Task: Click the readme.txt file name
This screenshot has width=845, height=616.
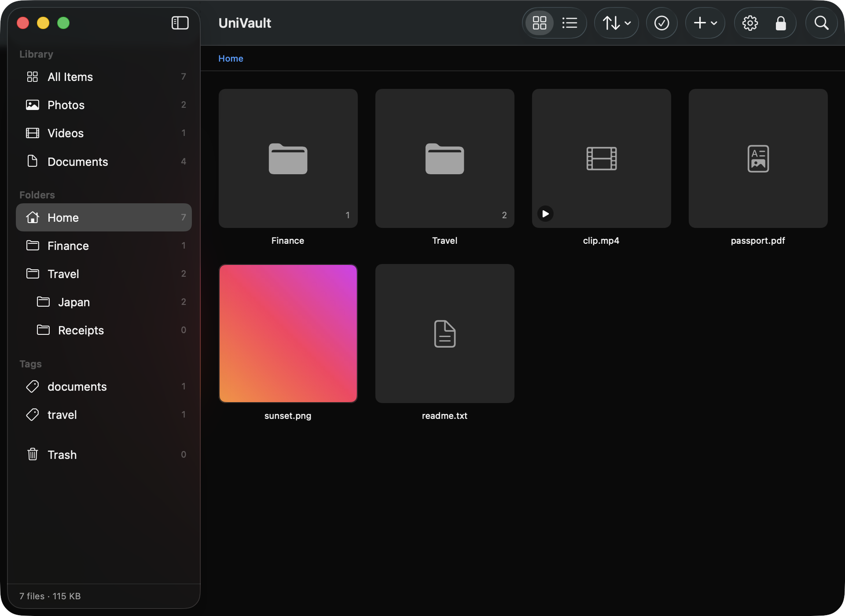Action: coord(445,416)
